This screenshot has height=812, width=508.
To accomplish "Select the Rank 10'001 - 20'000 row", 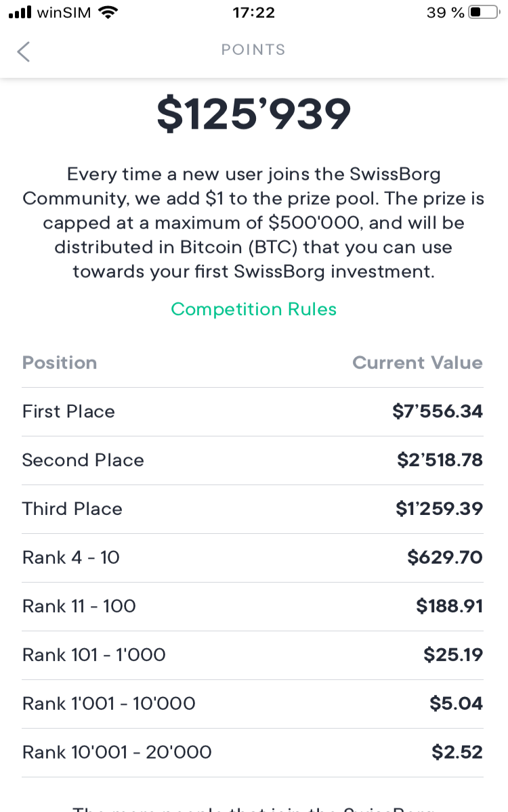I will point(253,752).
